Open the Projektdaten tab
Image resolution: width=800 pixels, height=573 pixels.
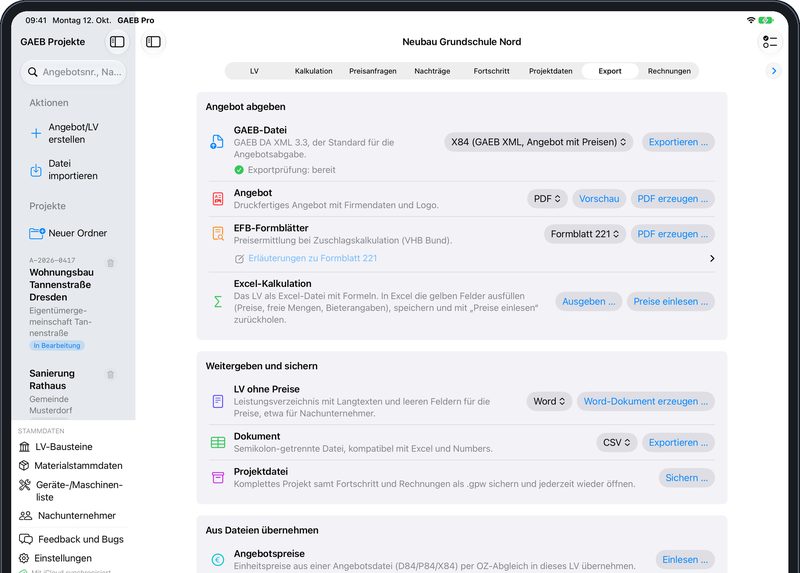(x=551, y=71)
